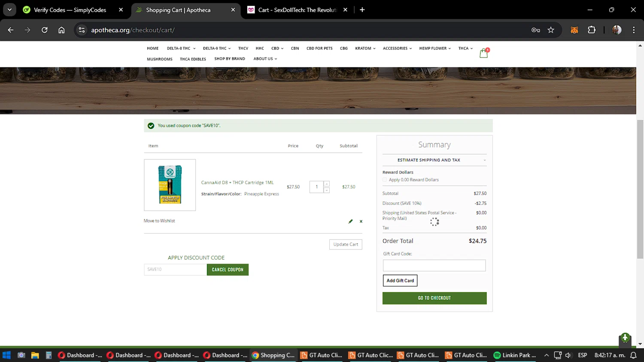Screen dimensions: 644x362
Task: Click the Go To Checkout button
Action: click(434, 298)
